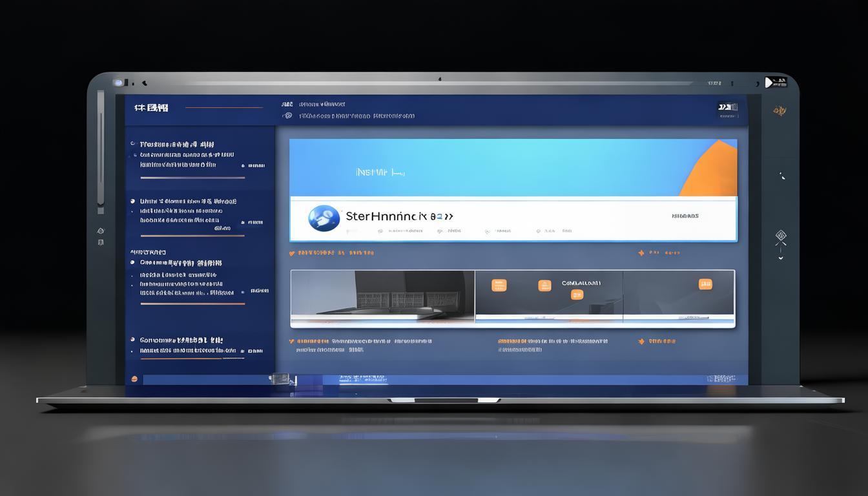
Task: Click the orange diamond icon on right edge
Action: click(781, 236)
